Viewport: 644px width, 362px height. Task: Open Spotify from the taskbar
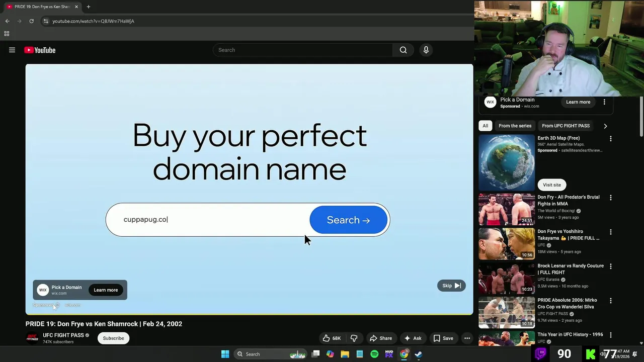[x=374, y=354]
